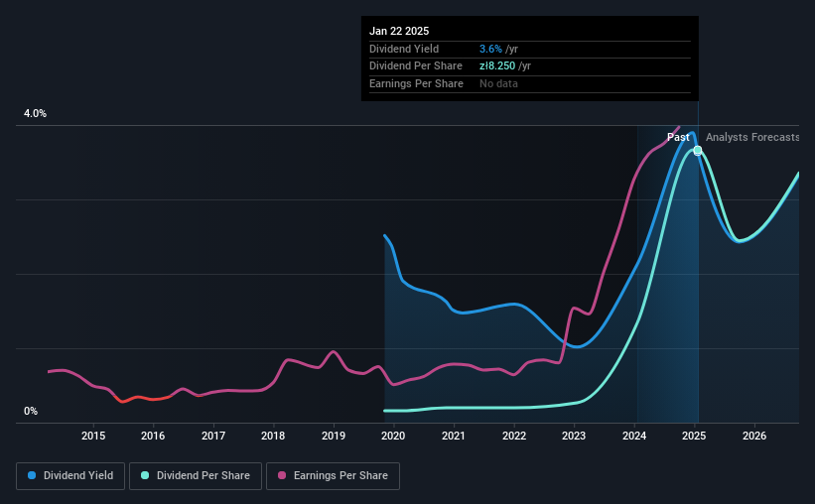The height and width of the screenshot is (504, 815).
Task: Click the pink Earnings Per Share legend dot
Action: (x=282, y=475)
